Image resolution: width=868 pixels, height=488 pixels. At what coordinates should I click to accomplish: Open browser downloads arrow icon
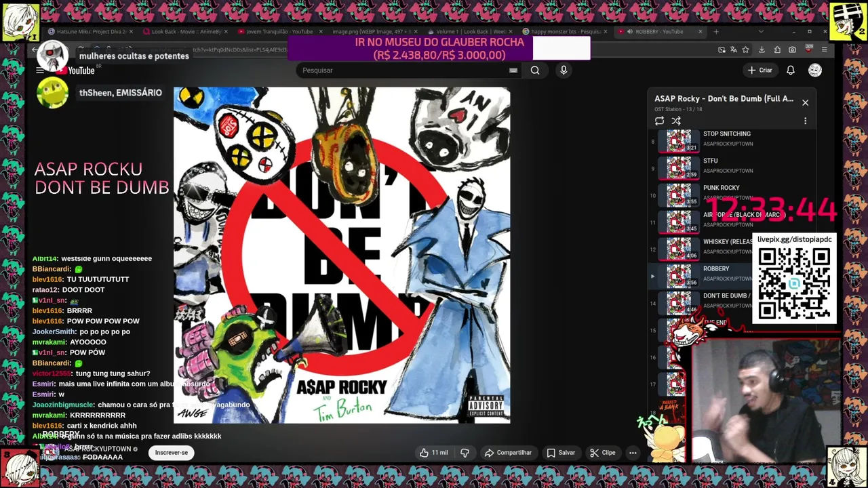pos(762,49)
